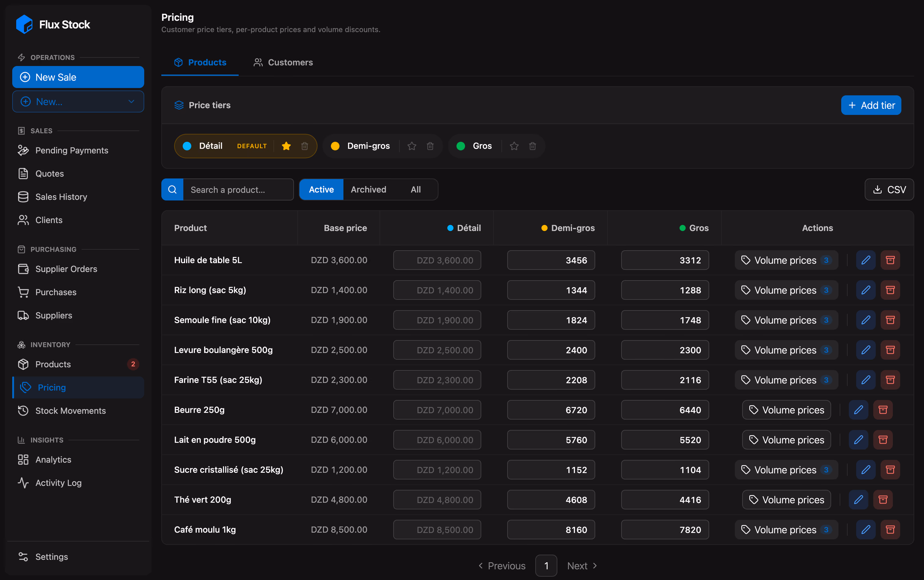
Task: Open Supplier Orders page
Action: 78,269
